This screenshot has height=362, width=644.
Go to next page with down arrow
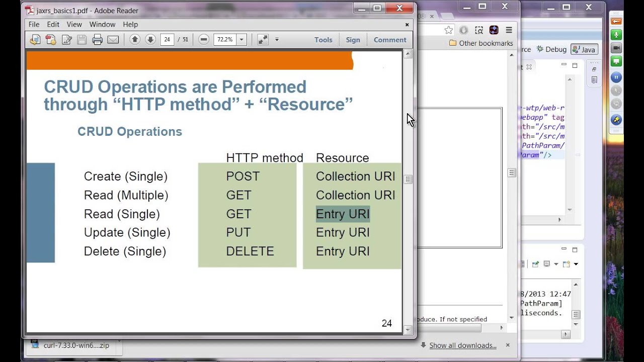coord(150,39)
